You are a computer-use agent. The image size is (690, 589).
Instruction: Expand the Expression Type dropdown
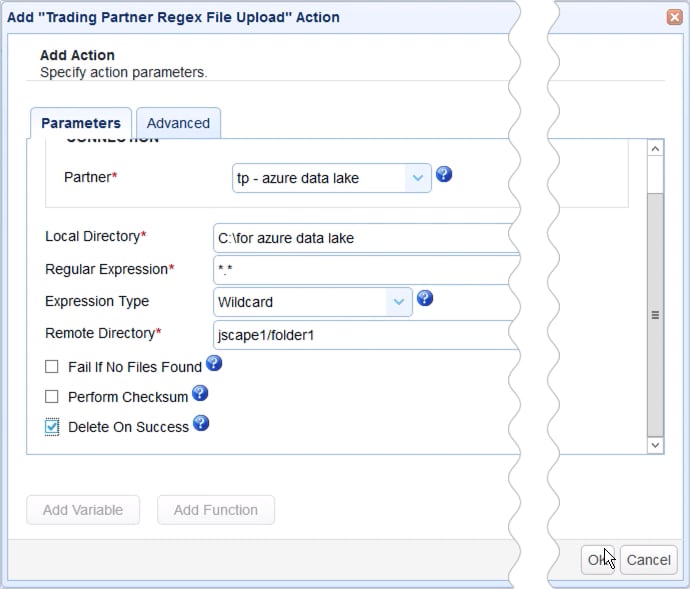(x=398, y=301)
